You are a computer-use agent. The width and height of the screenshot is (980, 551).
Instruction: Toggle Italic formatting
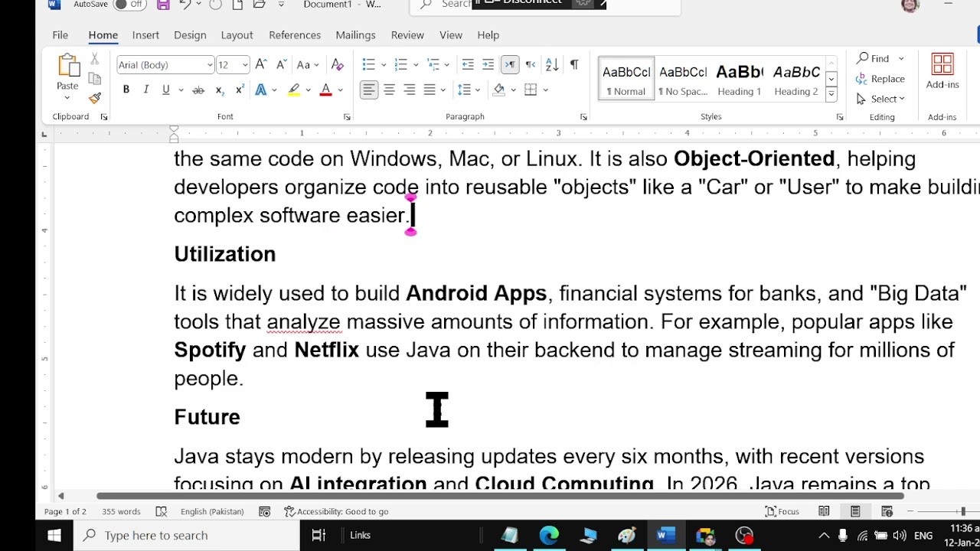145,90
